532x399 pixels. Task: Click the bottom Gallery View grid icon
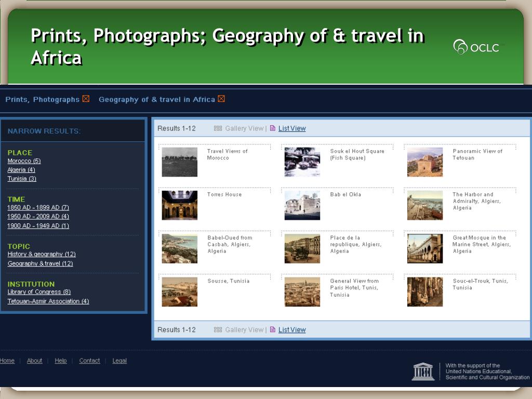point(218,329)
